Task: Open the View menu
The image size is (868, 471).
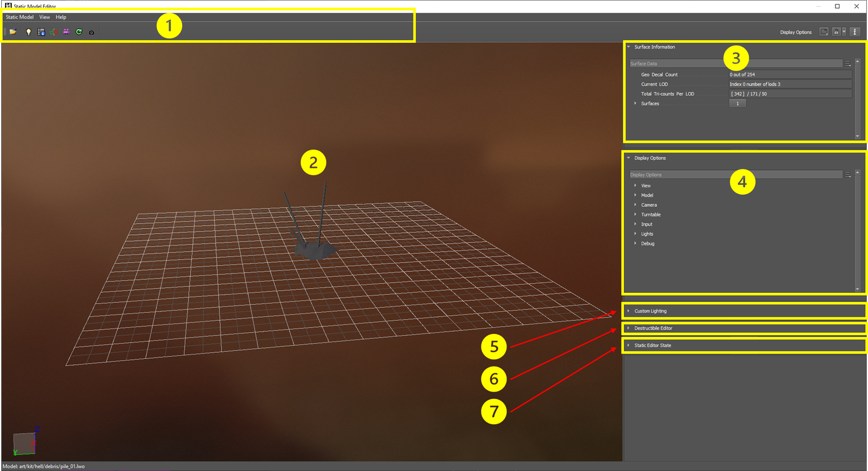Action: coord(45,17)
